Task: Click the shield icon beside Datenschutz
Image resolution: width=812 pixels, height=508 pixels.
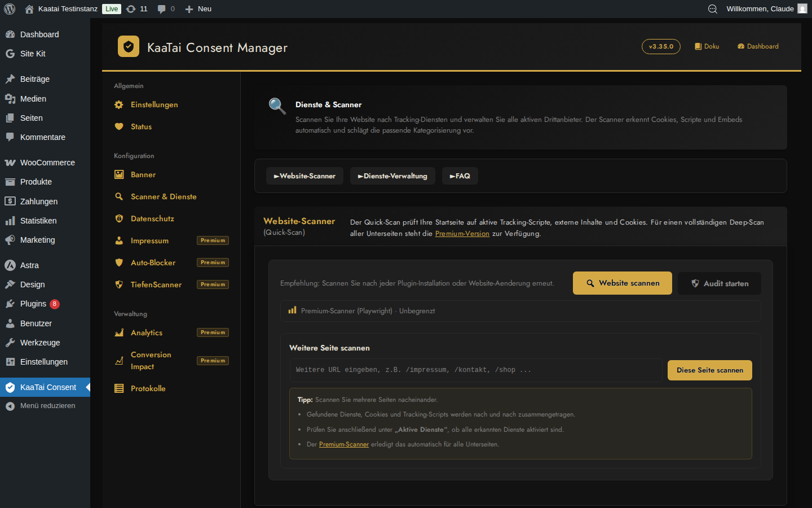Action: (119, 219)
